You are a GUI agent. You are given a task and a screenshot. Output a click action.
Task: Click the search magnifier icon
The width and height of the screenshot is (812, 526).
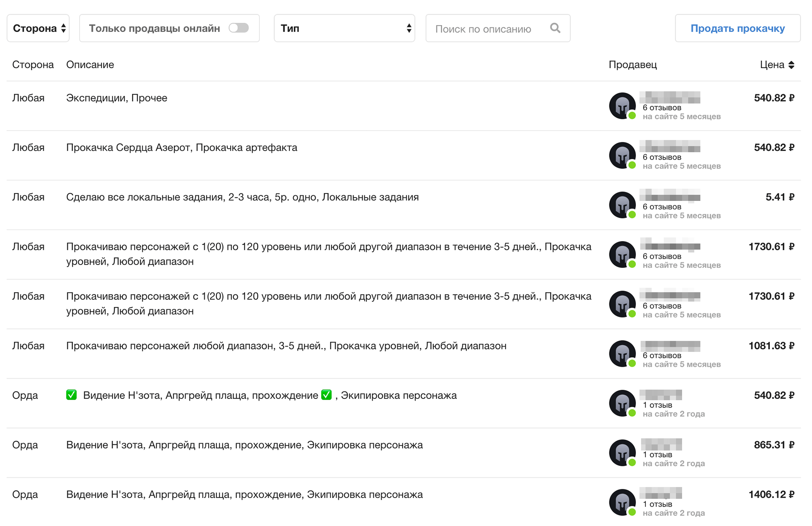pyautogui.click(x=555, y=28)
